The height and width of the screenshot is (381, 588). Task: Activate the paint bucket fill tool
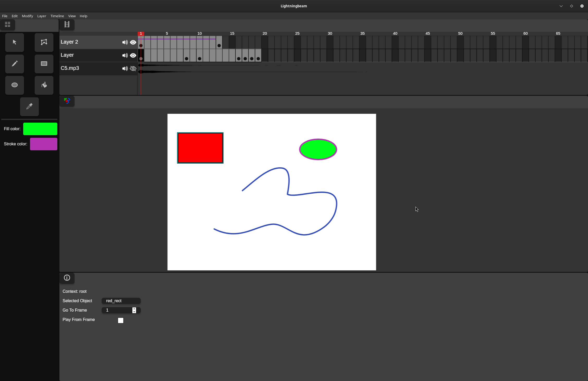44,85
